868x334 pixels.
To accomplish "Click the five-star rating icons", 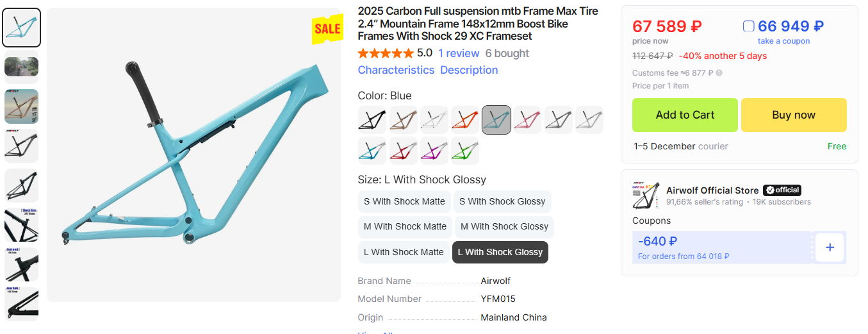I will (x=385, y=53).
